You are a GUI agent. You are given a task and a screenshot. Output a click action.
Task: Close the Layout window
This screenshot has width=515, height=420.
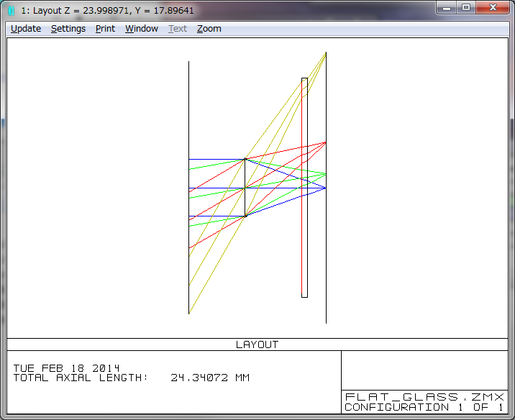click(493, 8)
